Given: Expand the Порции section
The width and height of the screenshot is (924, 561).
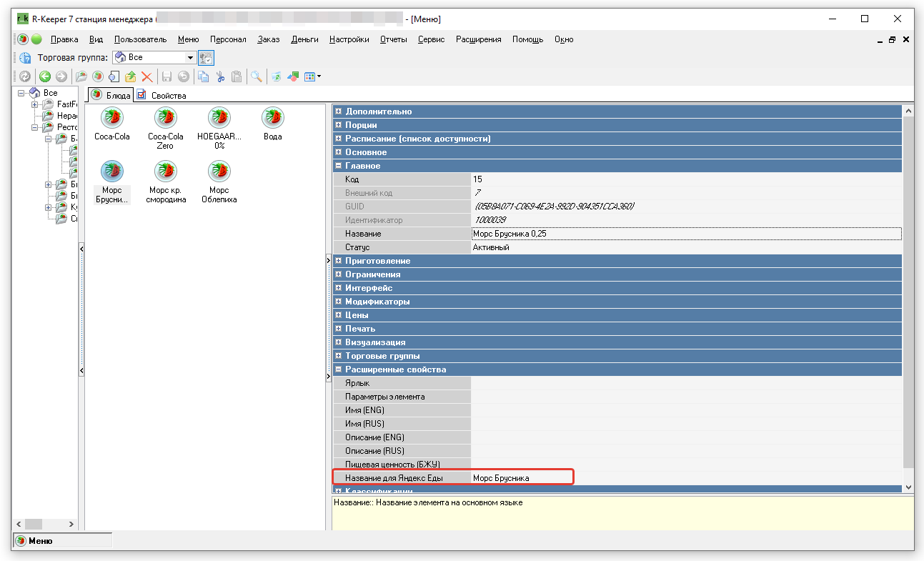Looking at the screenshot, I should tap(339, 125).
